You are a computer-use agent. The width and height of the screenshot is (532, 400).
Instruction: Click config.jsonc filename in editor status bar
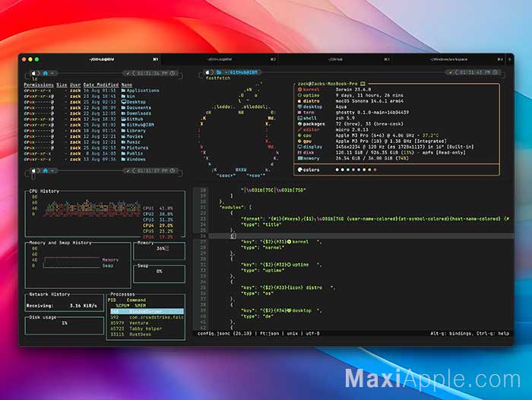(x=214, y=333)
